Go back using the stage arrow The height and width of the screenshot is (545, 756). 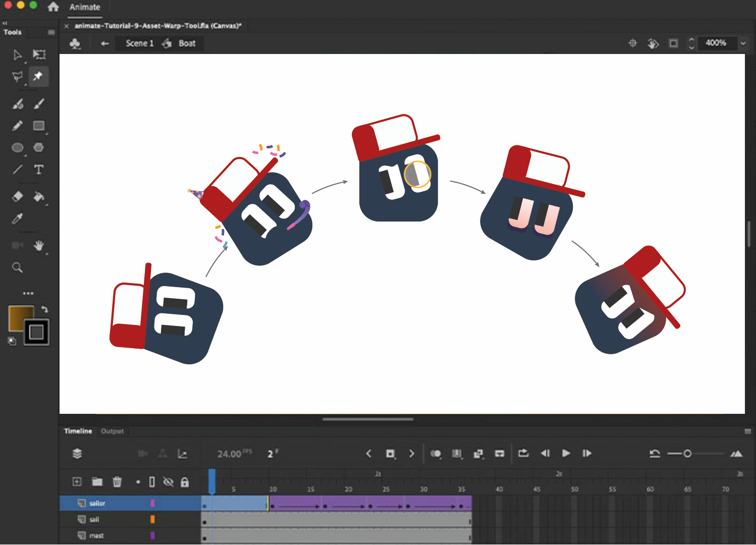105,43
